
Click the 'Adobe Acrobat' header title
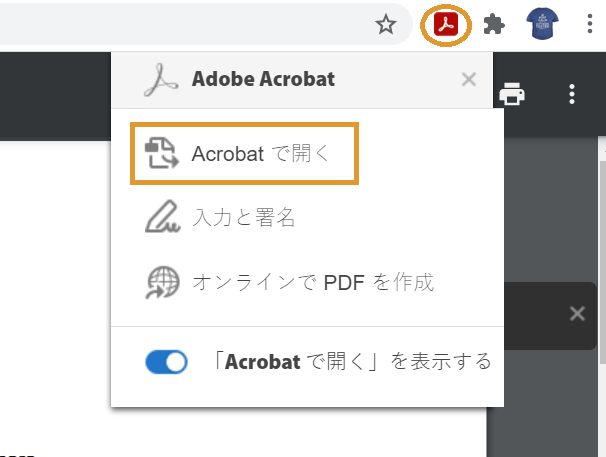click(263, 79)
